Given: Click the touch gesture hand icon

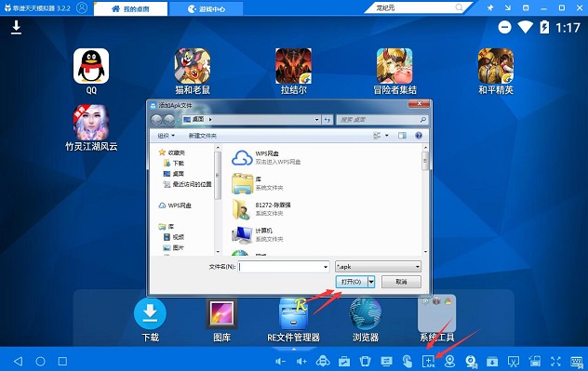Looking at the screenshot, I should 408,362.
